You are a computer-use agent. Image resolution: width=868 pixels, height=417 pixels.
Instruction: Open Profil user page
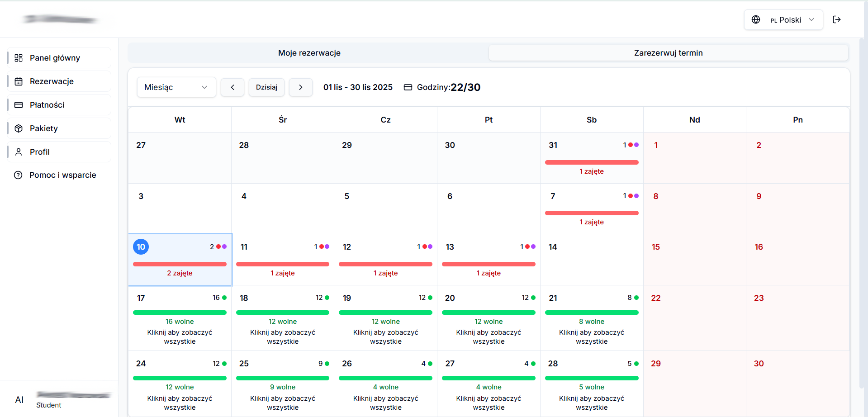click(39, 152)
